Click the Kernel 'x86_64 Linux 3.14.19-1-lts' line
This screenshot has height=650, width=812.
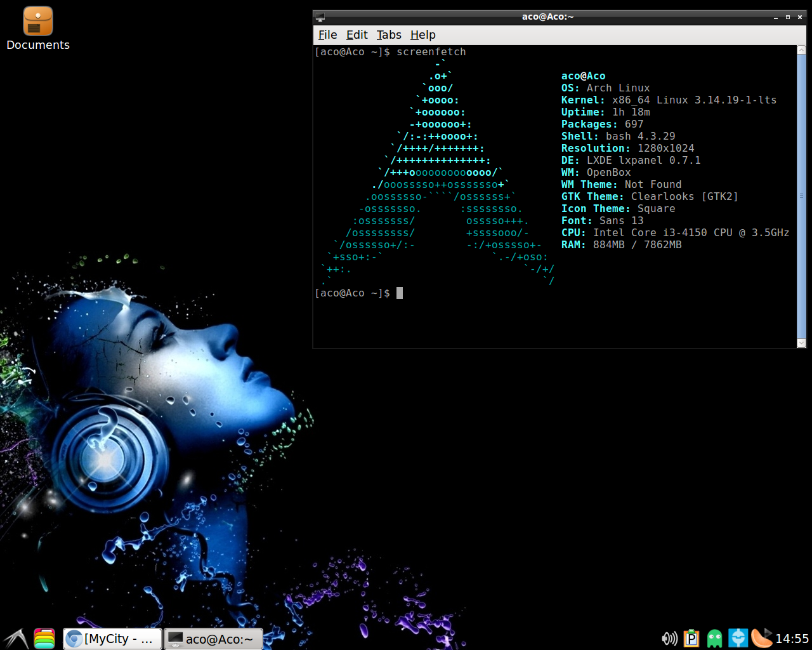669,100
